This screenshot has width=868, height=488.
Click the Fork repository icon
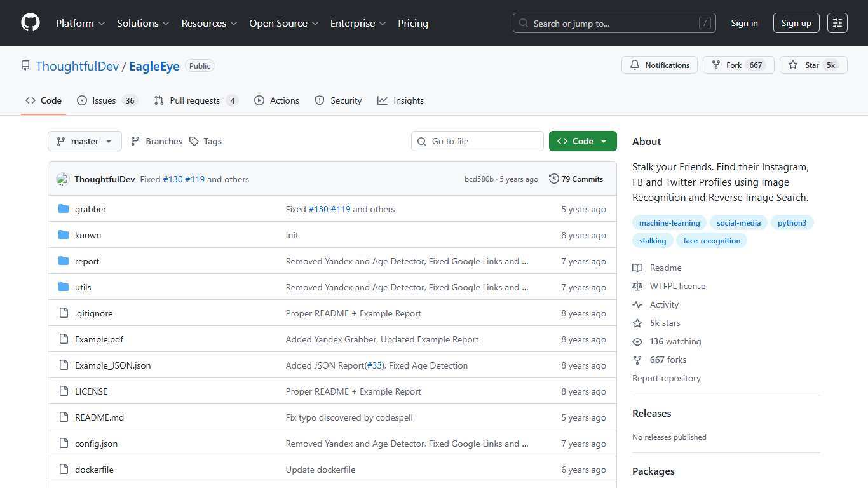716,65
